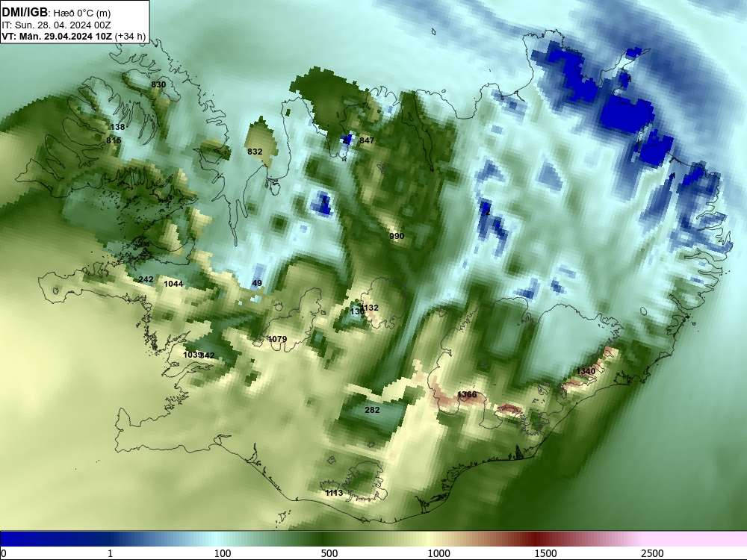
Task: Click the legend label 500
Action: pyautogui.click(x=329, y=553)
